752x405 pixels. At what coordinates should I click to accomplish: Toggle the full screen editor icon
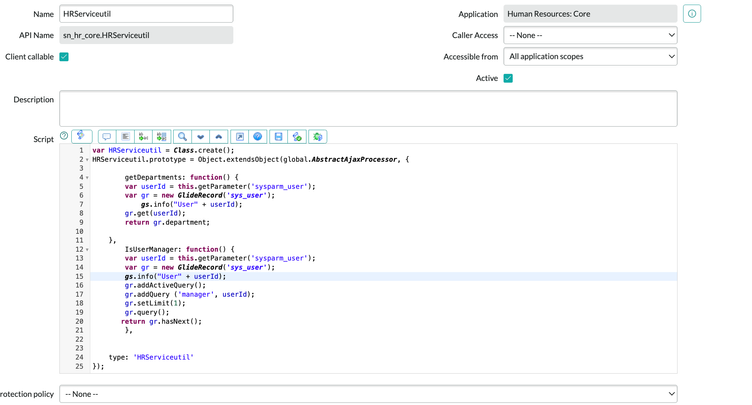[x=240, y=137]
